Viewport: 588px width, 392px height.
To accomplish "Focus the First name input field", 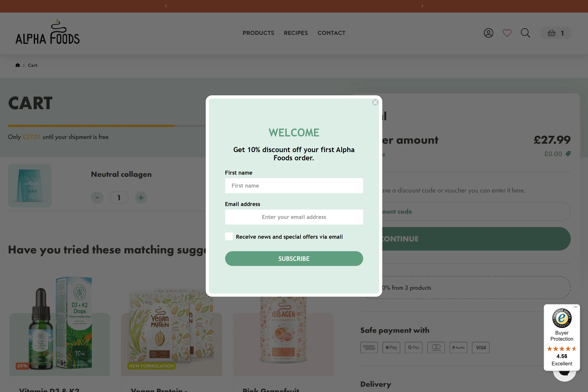I will (x=294, y=185).
